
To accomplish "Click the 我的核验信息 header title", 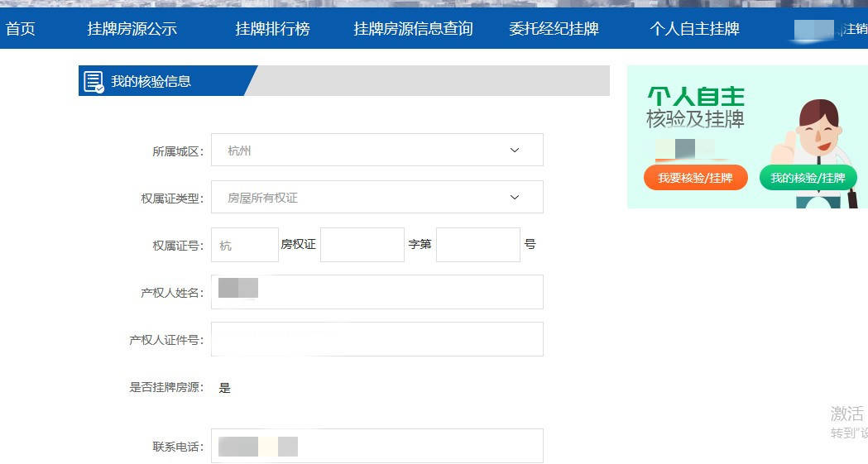I will [151, 81].
